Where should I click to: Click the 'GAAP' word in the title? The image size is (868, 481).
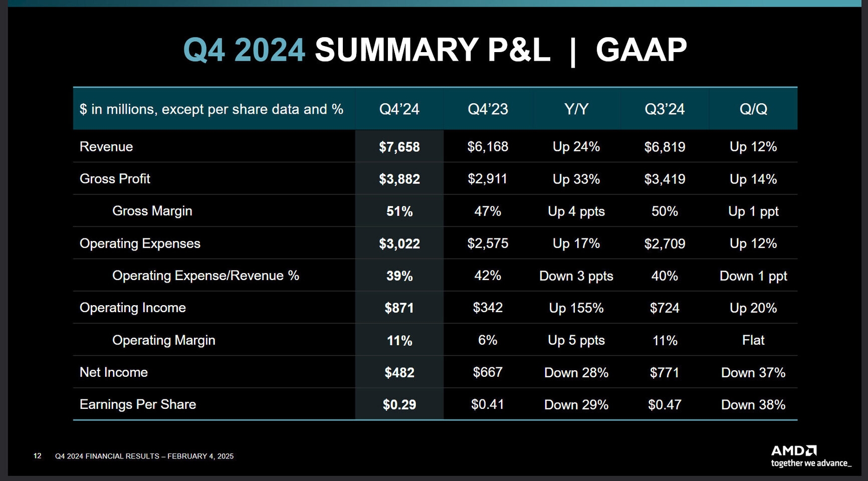[x=641, y=50]
